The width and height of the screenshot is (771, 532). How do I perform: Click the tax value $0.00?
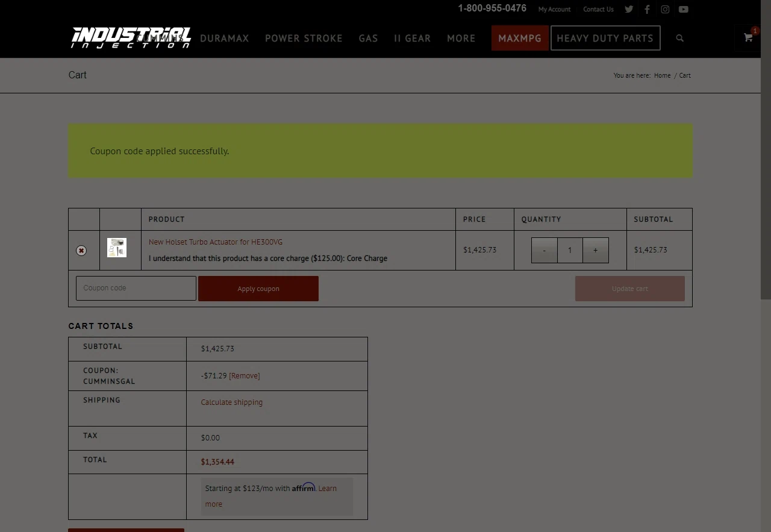click(x=210, y=438)
